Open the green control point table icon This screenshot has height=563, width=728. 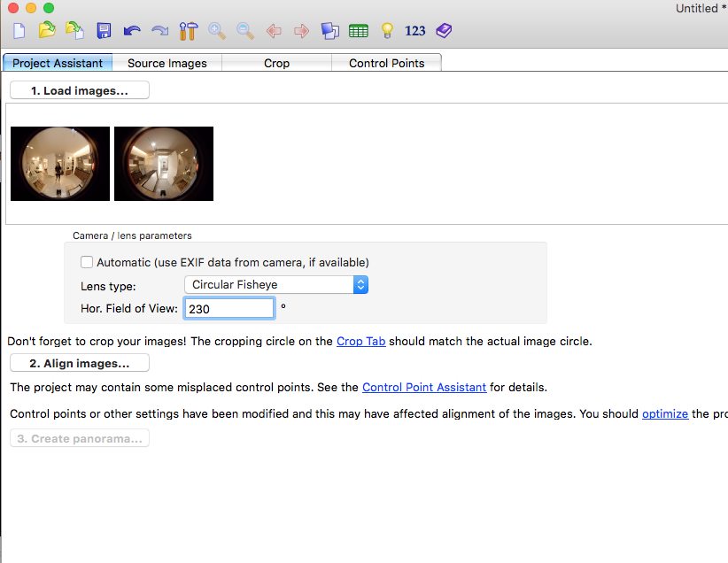pos(358,31)
